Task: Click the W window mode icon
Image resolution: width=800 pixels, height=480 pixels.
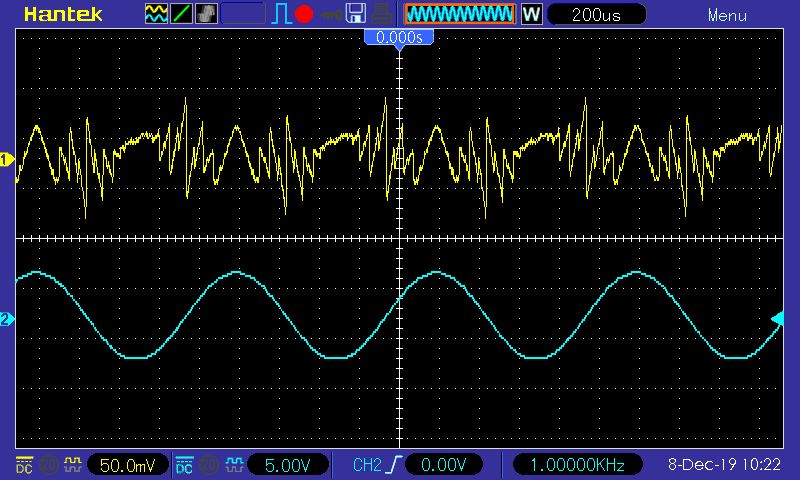Action: pyautogui.click(x=531, y=14)
